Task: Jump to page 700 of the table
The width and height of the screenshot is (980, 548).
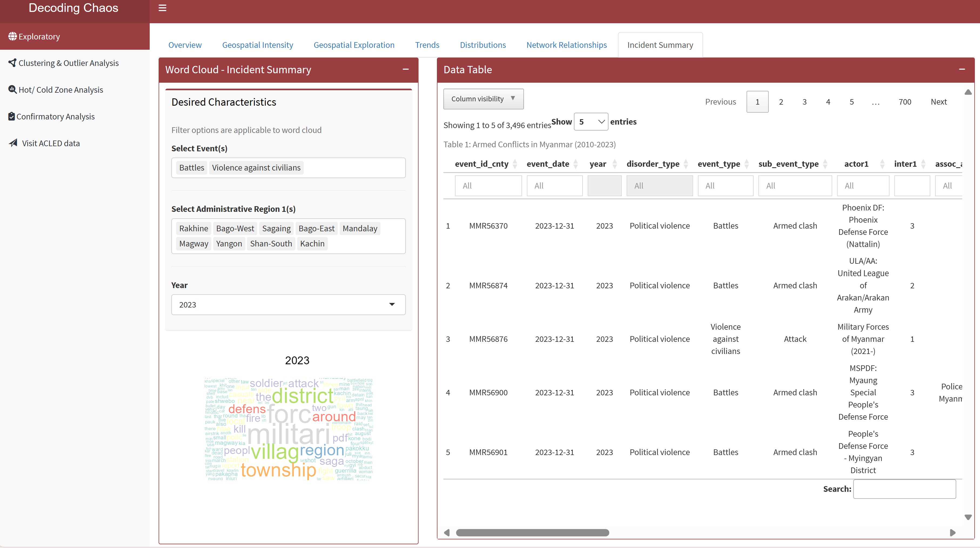Action: tap(905, 102)
